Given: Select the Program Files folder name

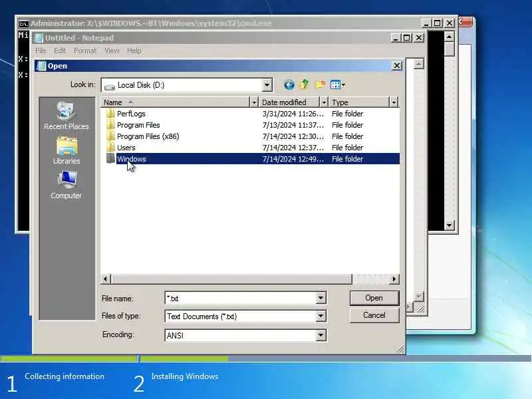Looking at the screenshot, I should point(138,125).
